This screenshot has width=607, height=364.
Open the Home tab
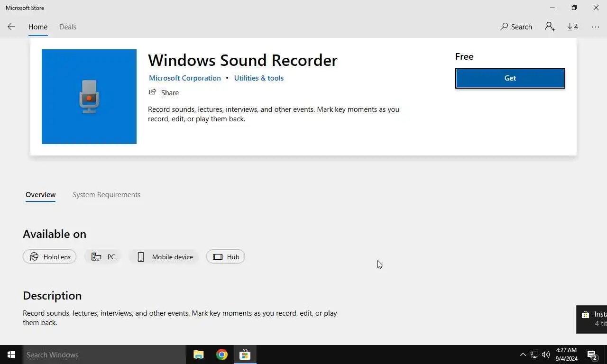[x=38, y=27]
